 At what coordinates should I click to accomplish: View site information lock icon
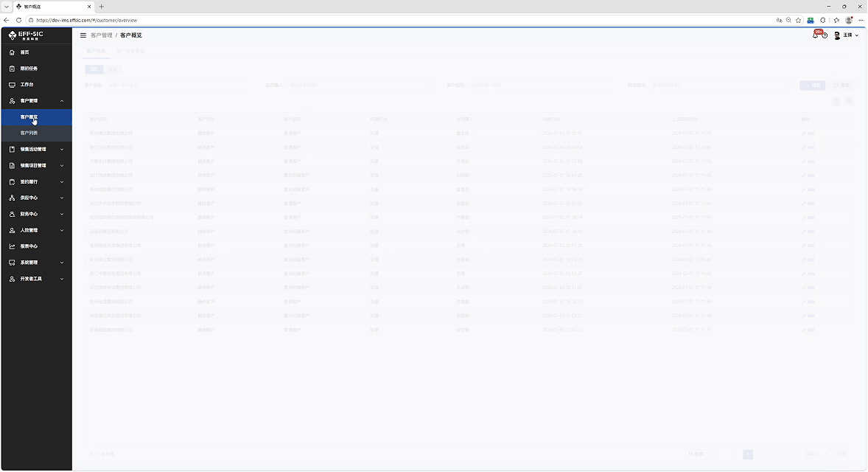[x=31, y=20]
